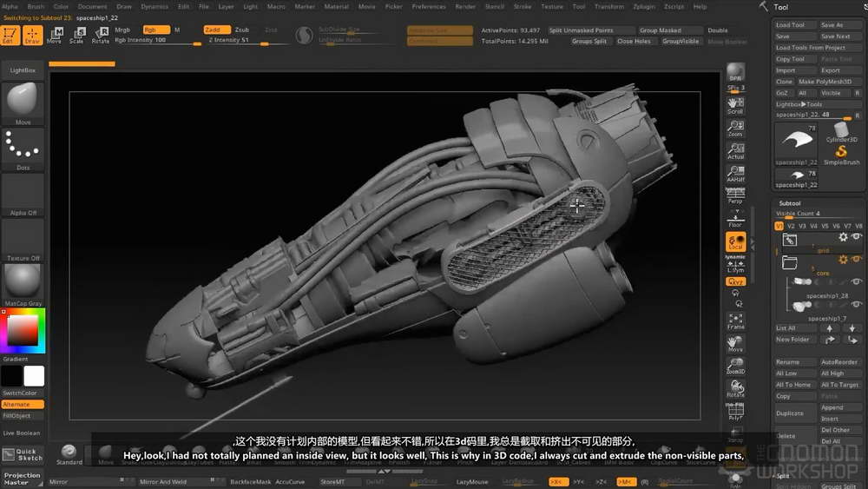Click the Make PolyMesh3D button
Screen dimensions: 868x489
829,82
